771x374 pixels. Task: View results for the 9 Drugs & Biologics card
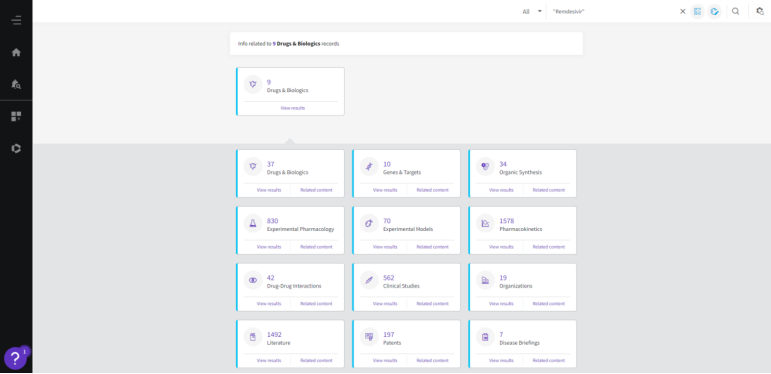click(293, 108)
